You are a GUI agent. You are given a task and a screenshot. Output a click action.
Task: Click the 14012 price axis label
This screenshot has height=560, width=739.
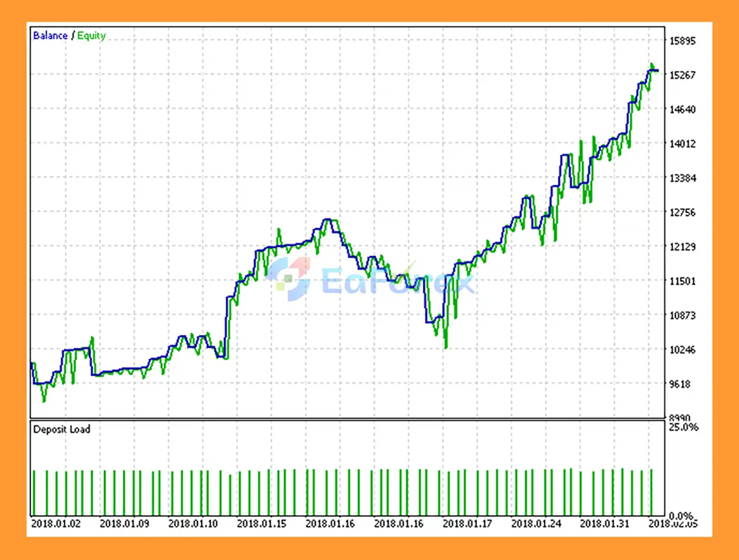[682, 144]
